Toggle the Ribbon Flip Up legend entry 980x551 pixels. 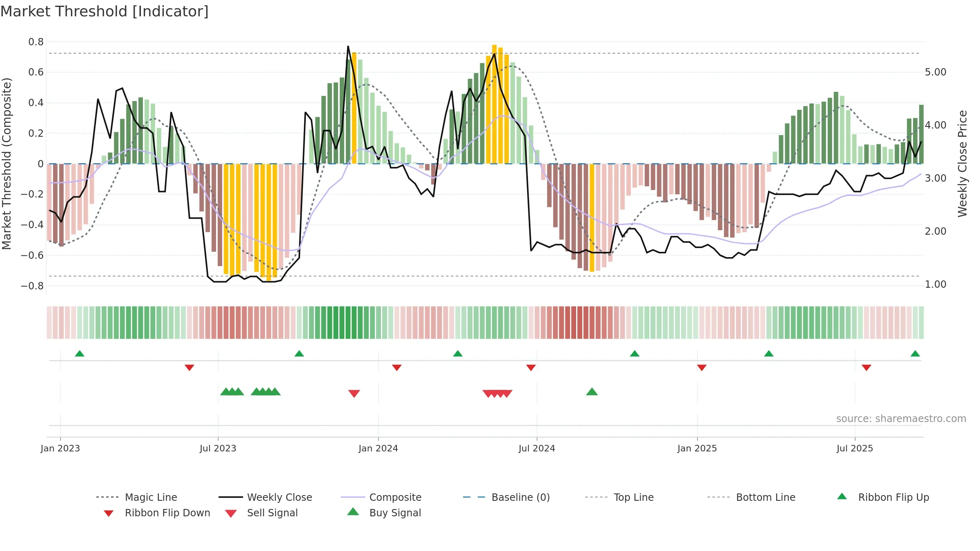click(x=883, y=497)
